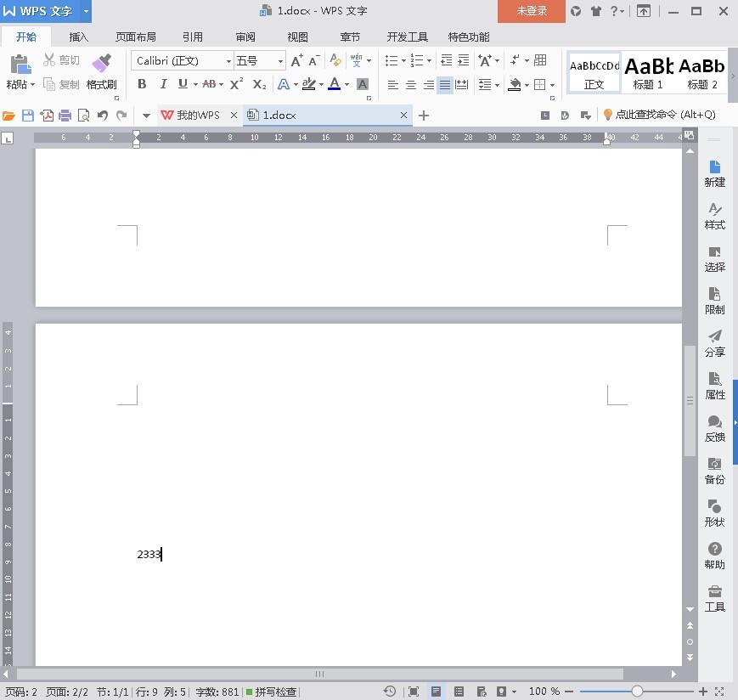This screenshot has width=738, height=700.
Task: Click the Save icon in quick access toolbar
Action: [x=28, y=116]
